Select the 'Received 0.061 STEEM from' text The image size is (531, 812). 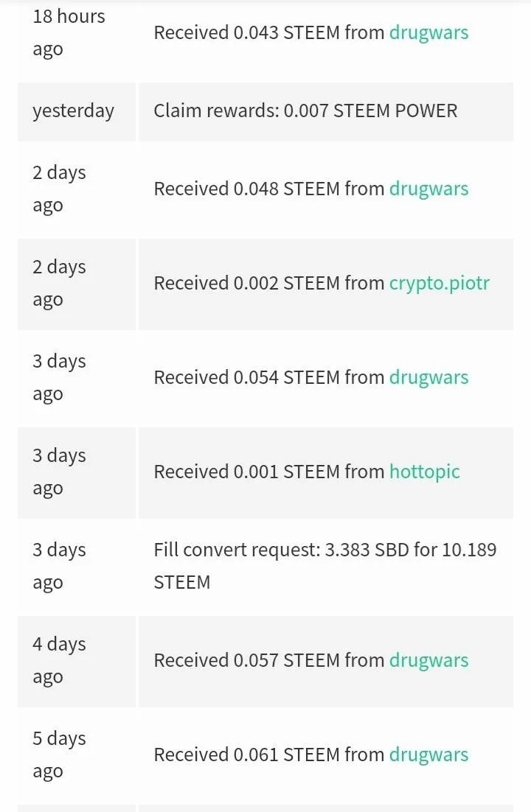[269, 755]
